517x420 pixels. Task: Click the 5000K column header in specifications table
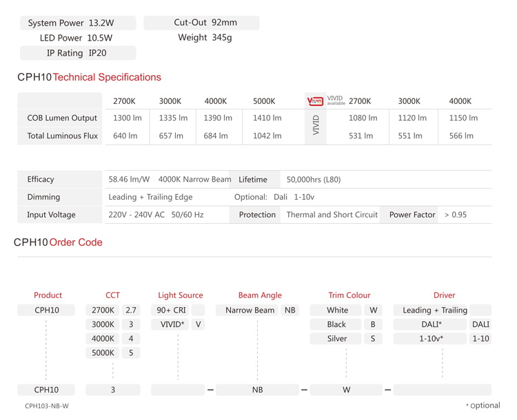coord(264,101)
